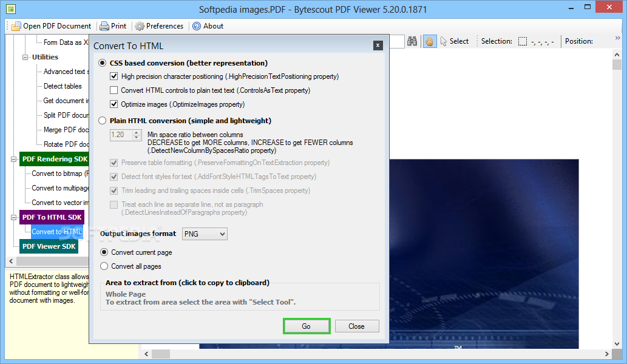Increase min space ratio spinner up arrow
The image size is (627, 364).
pyautogui.click(x=137, y=132)
